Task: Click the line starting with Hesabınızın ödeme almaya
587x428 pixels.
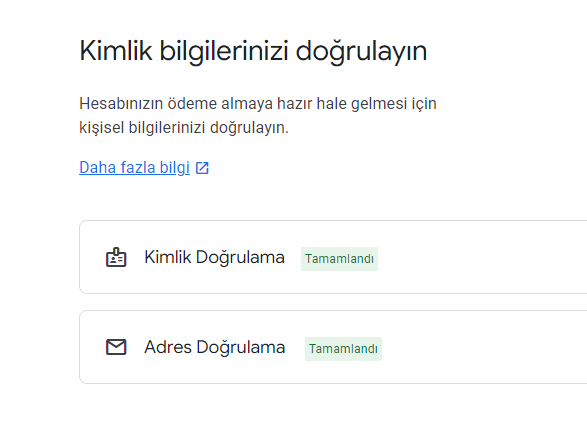Action: [x=258, y=104]
